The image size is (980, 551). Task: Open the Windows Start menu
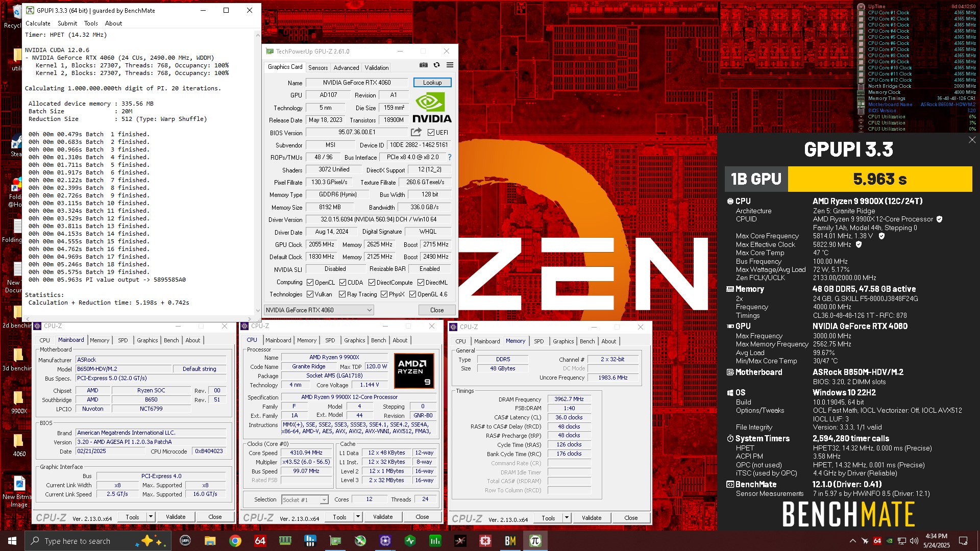[x=12, y=541]
